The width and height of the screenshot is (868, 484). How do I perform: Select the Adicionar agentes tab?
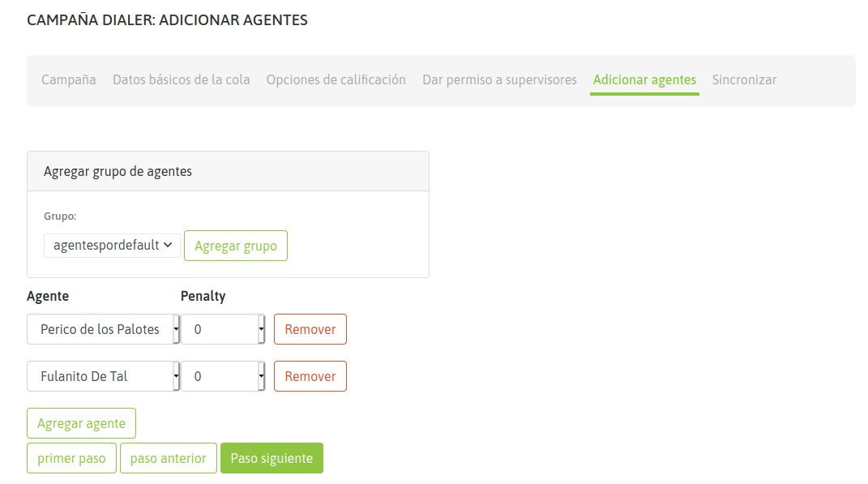644,79
